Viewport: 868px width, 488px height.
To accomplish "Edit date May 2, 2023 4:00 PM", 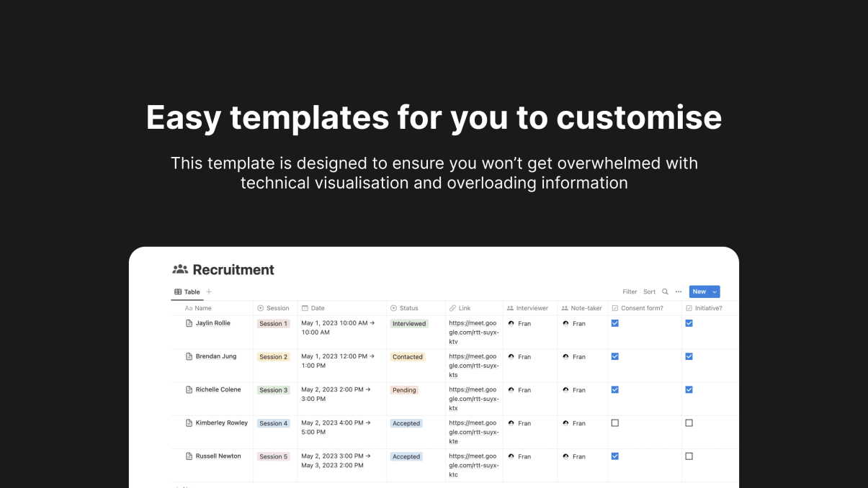I will pos(336,428).
